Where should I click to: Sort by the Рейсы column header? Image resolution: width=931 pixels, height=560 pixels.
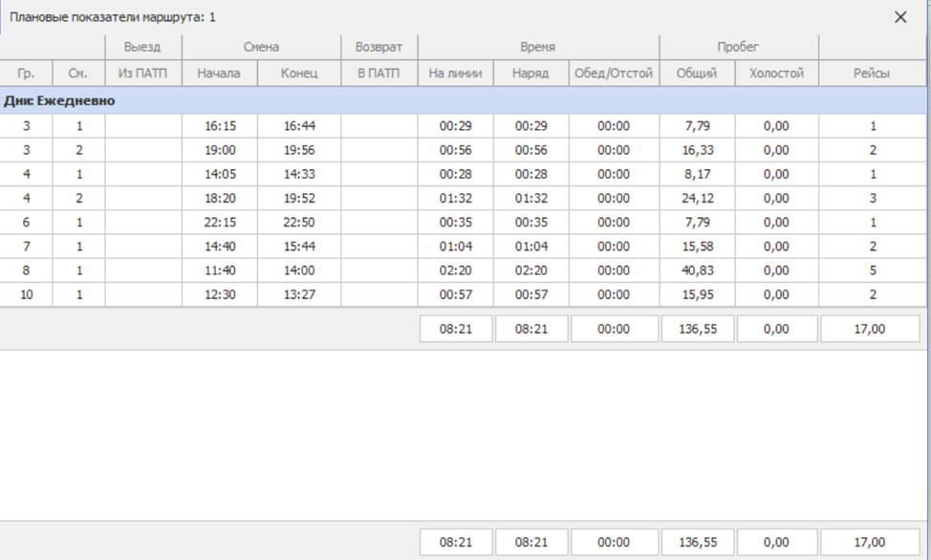[873, 74]
